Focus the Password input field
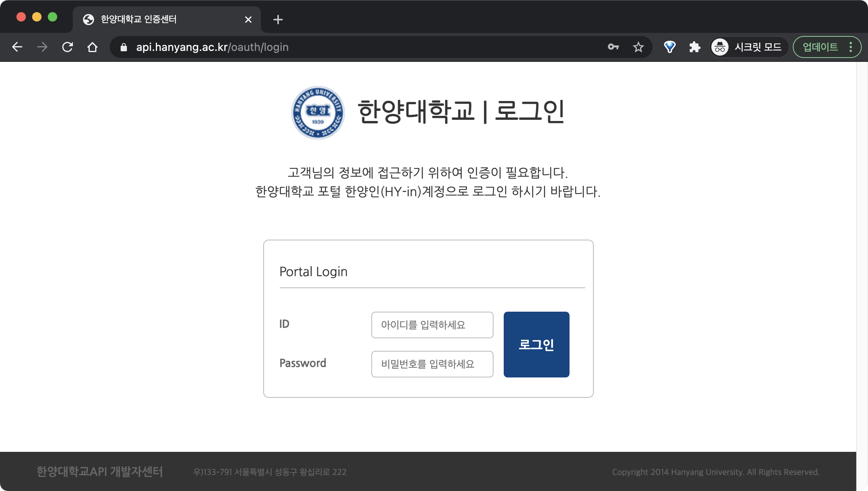This screenshot has width=868, height=491. [432, 364]
